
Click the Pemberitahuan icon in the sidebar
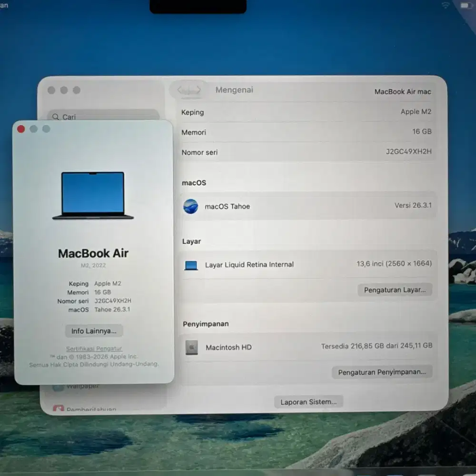[58, 408]
